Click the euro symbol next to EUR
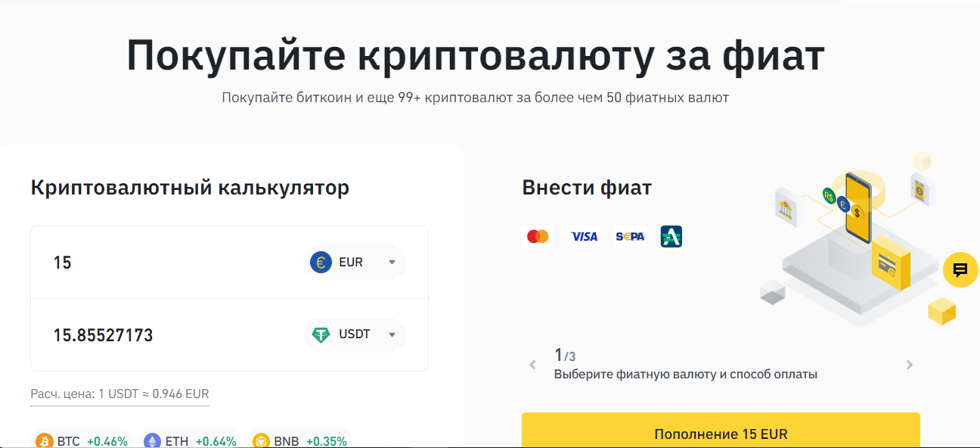 [x=321, y=262]
